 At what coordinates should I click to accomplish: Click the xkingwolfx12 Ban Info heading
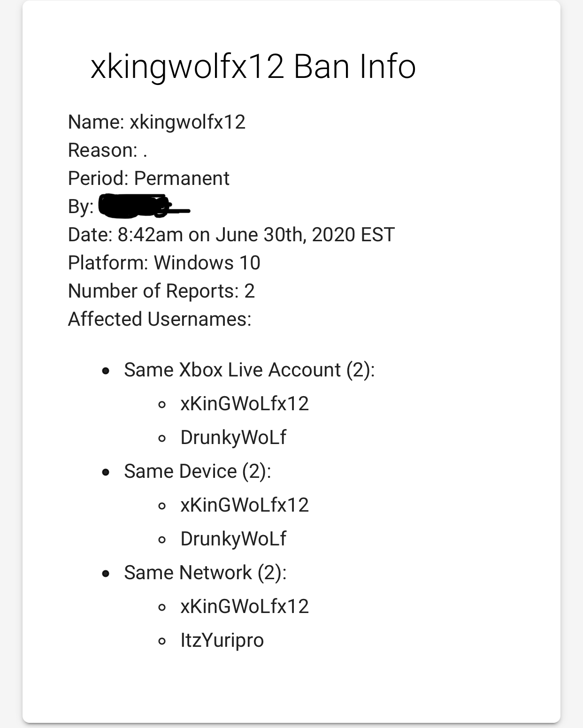coord(253,67)
